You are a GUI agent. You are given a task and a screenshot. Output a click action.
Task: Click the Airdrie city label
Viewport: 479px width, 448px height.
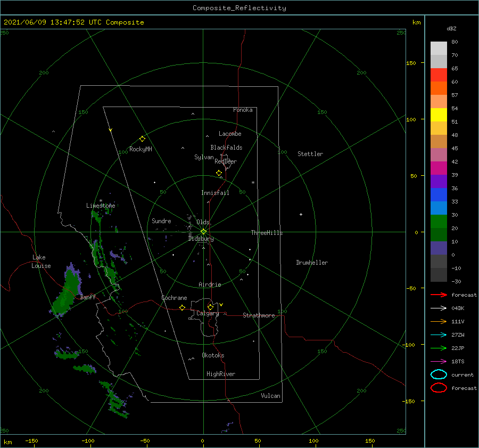point(210,284)
